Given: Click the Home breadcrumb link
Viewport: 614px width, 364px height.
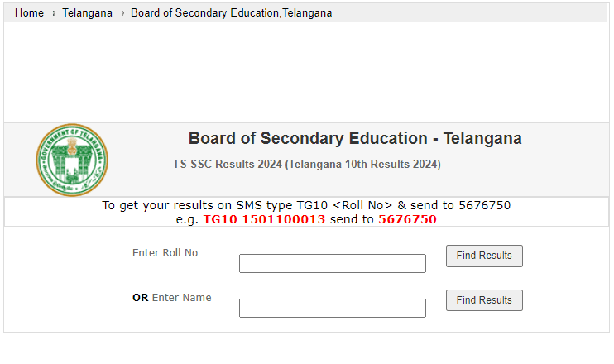Looking at the screenshot, I should tap(29, 13).
